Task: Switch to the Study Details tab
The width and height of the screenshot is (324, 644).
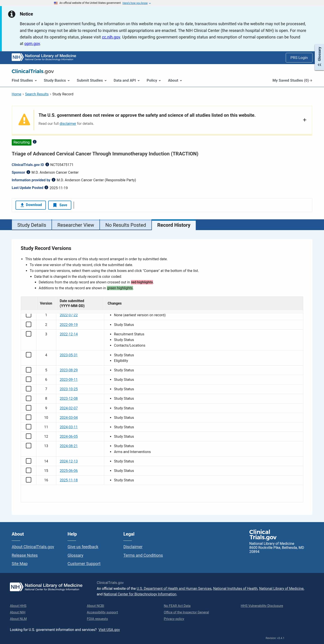Action: [x=32, y=225]
